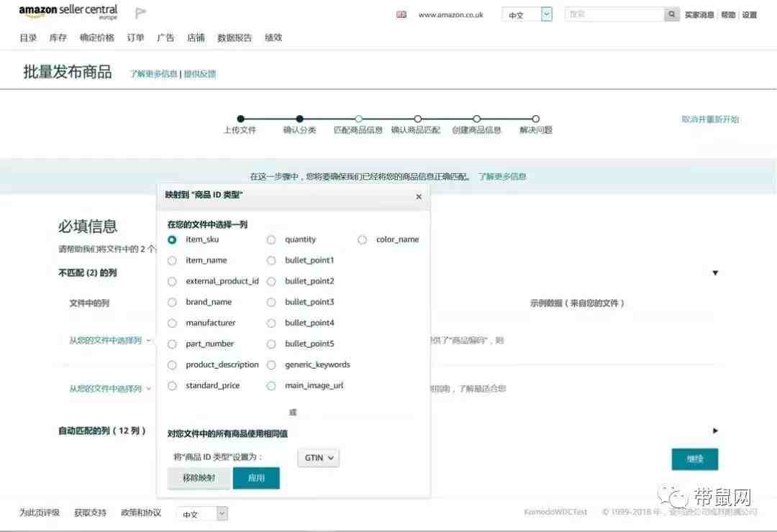777x532 pixels.
Task: Open 了解更多信息 link beside page title
Action: point(154,74)
